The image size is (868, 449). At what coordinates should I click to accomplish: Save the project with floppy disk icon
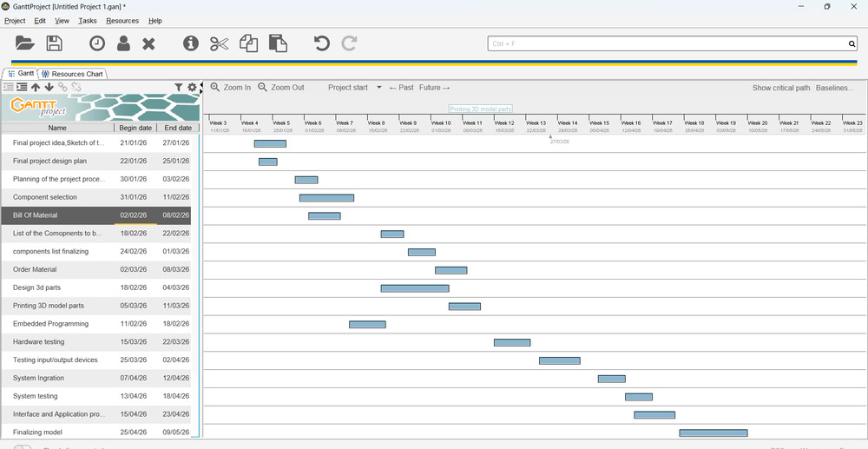point(54,43)
